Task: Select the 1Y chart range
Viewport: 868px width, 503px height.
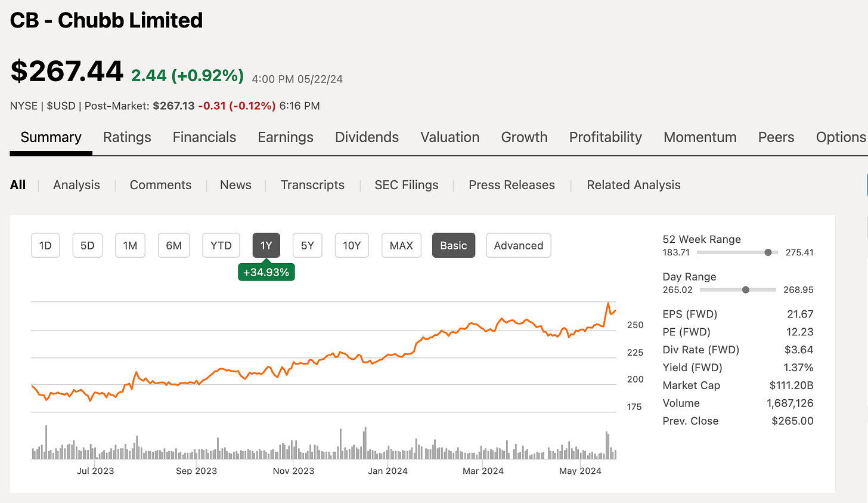Action: [x=266, y=245]
